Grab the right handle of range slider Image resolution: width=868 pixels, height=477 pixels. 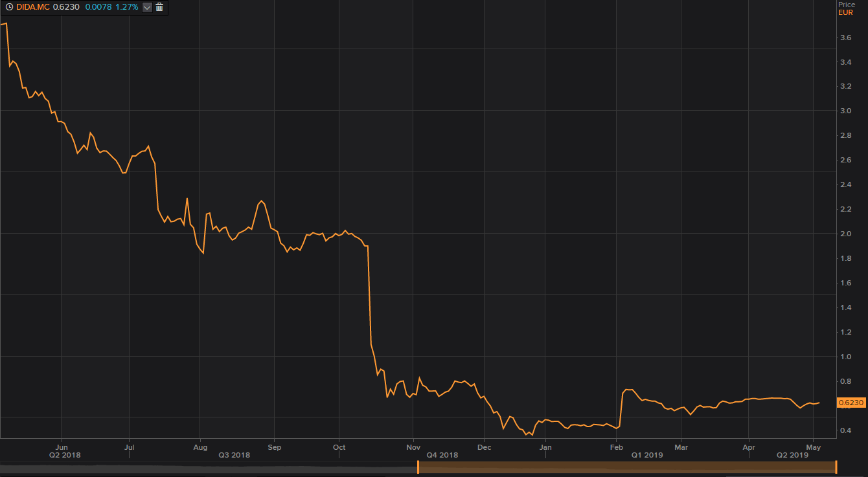836,467
